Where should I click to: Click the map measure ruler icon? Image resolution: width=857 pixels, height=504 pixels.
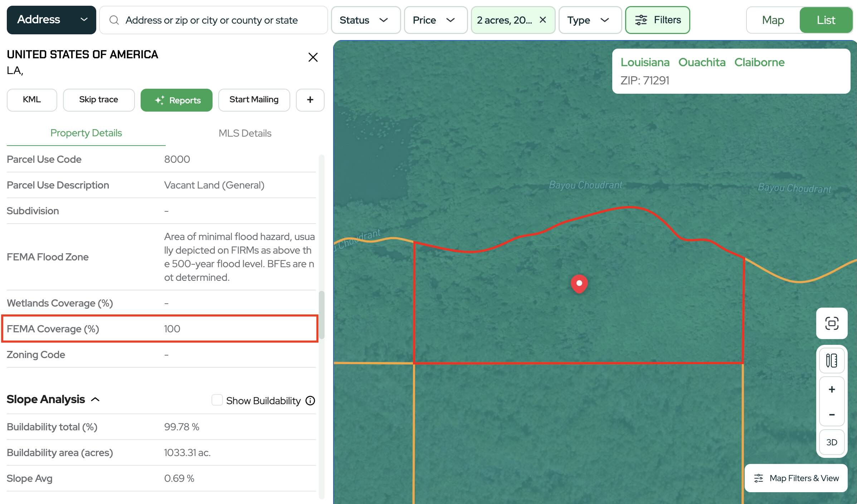[x=832, y=361]
